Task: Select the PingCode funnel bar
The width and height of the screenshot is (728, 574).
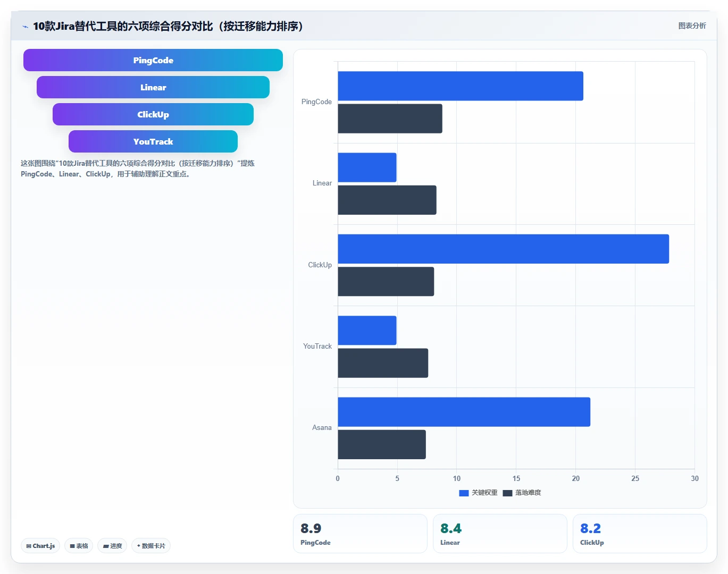Action: (x=153, y=60)
